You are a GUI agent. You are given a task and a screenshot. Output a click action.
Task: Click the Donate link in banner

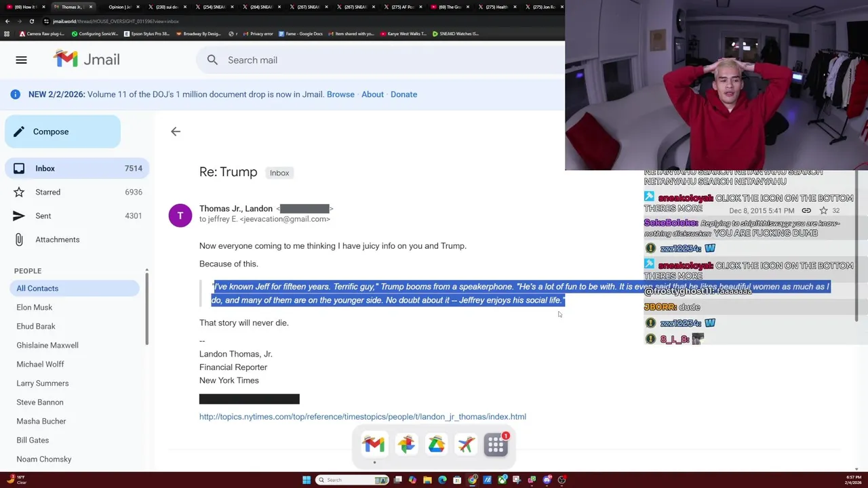pos(403,94)
